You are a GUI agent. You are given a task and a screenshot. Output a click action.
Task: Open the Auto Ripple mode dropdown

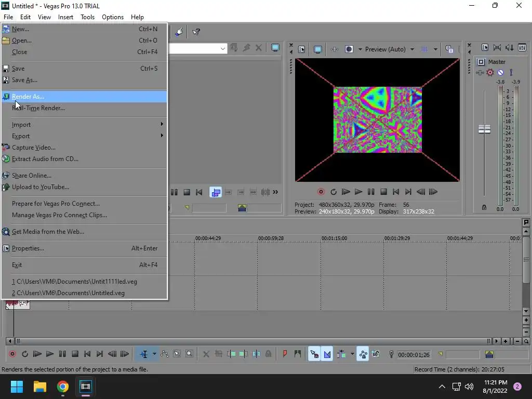tap(352, 354)
